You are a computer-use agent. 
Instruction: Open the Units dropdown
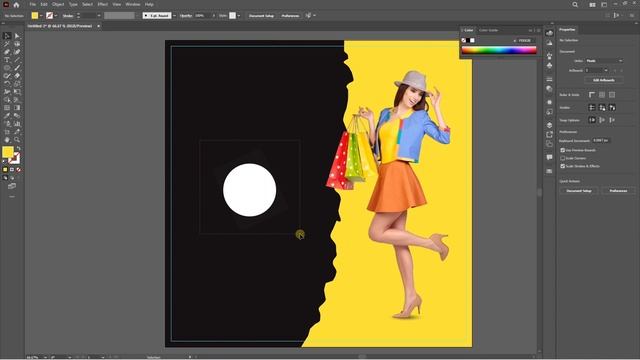pyautogui.click(x=604, y=61)
